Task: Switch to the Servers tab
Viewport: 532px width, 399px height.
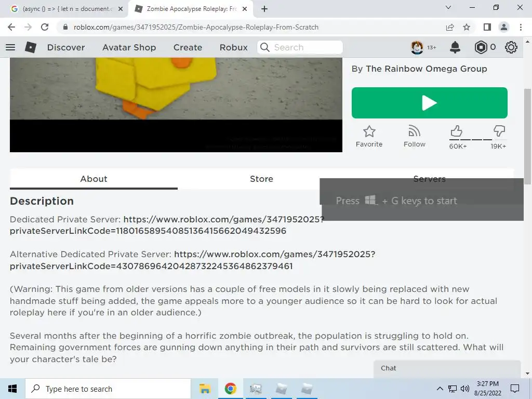Action: [429, 179]
